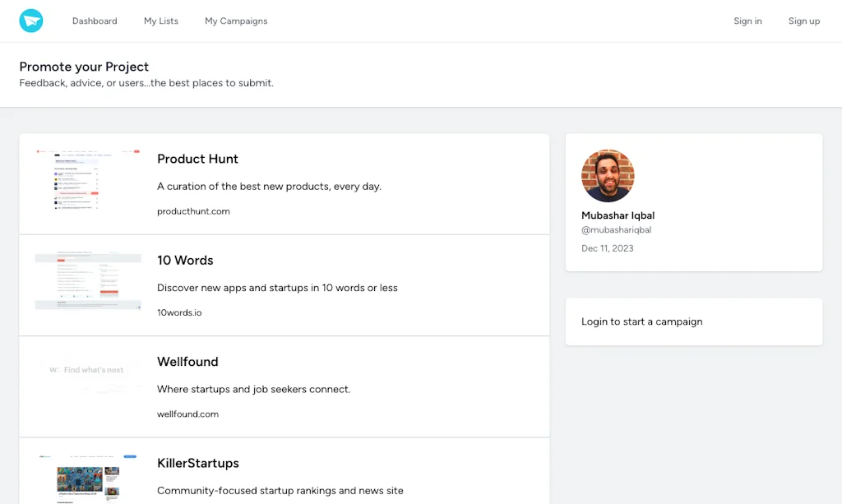Open the Dashboard menu item
842x504 pixels.
click(x=95, y=21)
